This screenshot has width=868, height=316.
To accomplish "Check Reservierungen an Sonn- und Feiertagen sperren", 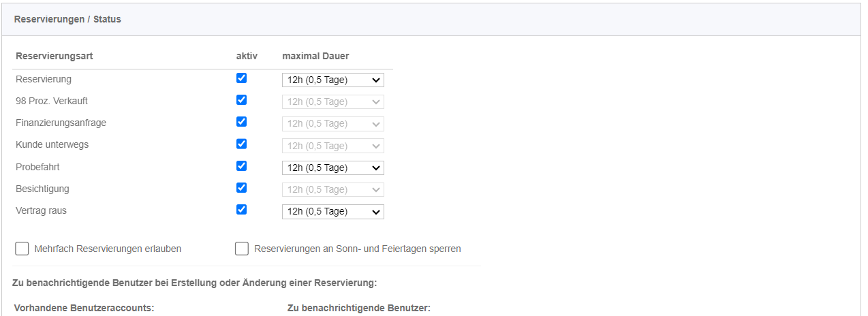I will [242, 249].
